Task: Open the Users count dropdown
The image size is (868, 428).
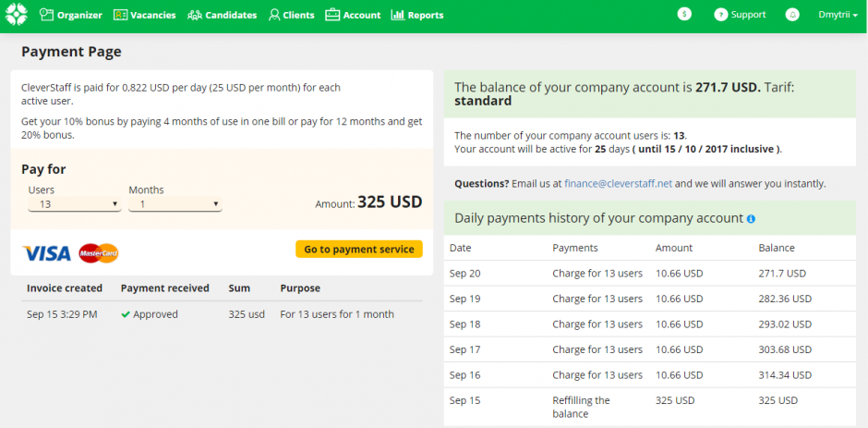Action: (75, 204)
